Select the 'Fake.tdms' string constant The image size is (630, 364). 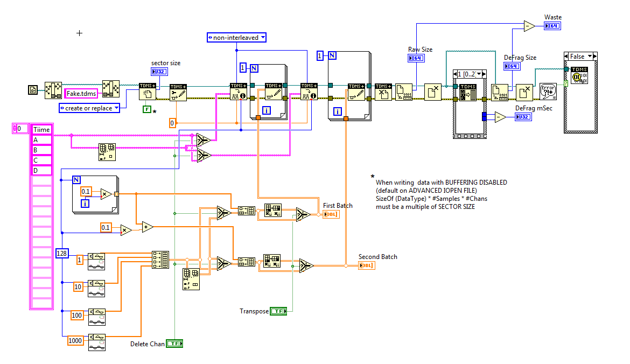(x=81, y=94)
